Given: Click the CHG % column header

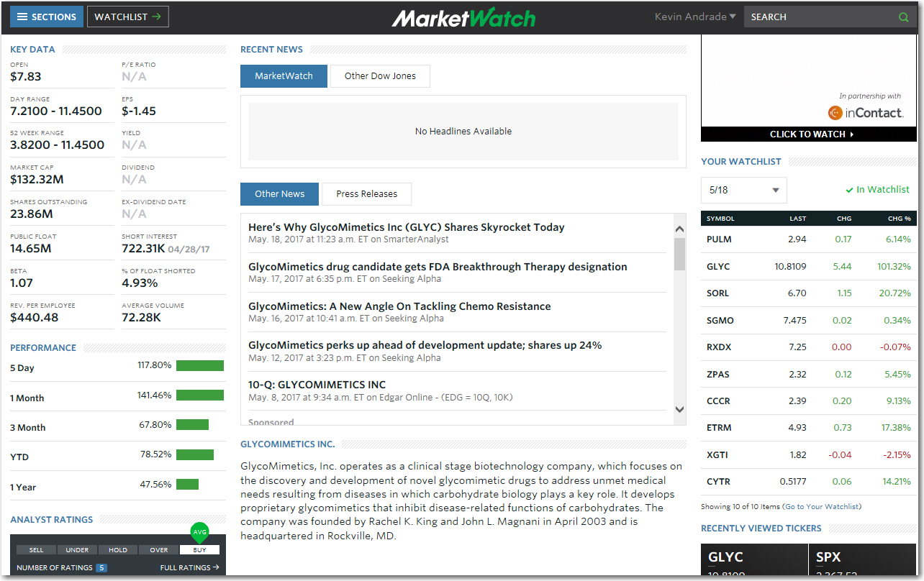Looking at the screenshot, I should (900, 219).
